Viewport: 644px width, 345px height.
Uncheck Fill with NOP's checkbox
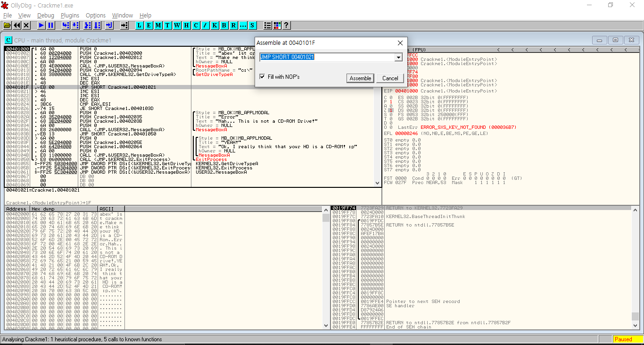click(x=263, y=76)
